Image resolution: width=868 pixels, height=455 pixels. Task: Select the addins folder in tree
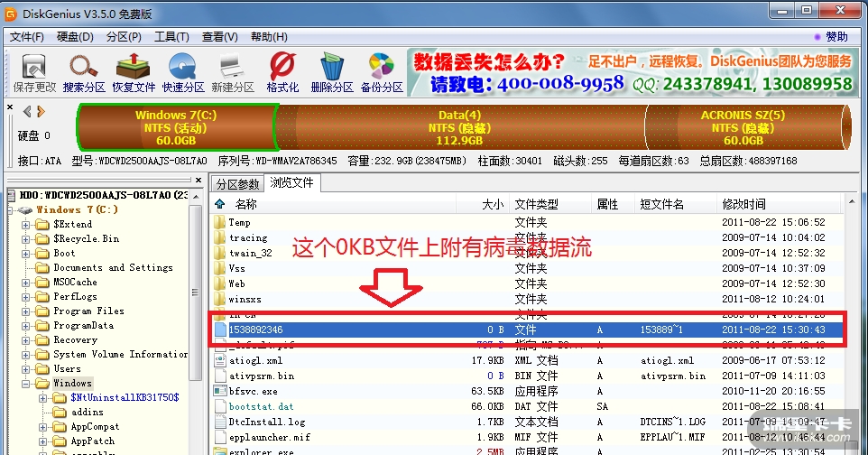pos(87,413)
